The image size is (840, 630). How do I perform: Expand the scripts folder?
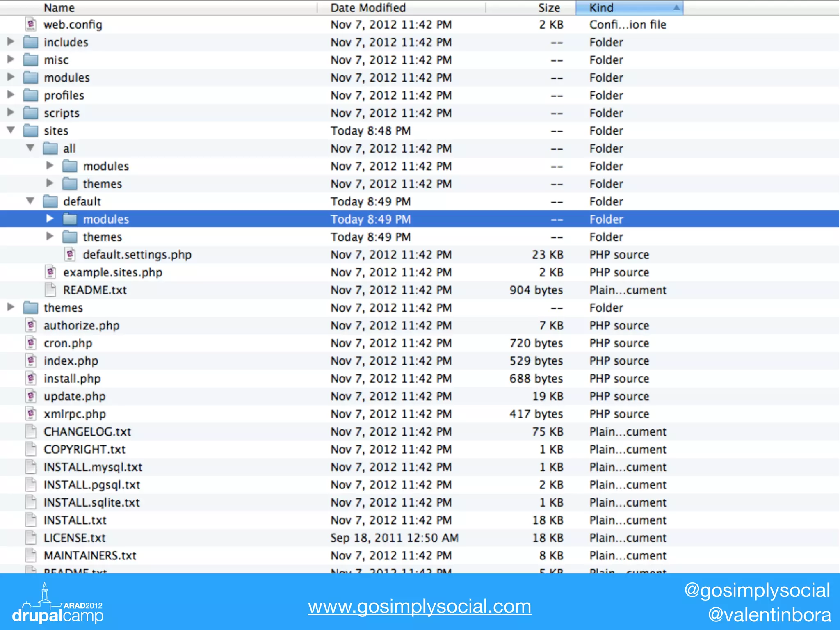coord(11,113)
